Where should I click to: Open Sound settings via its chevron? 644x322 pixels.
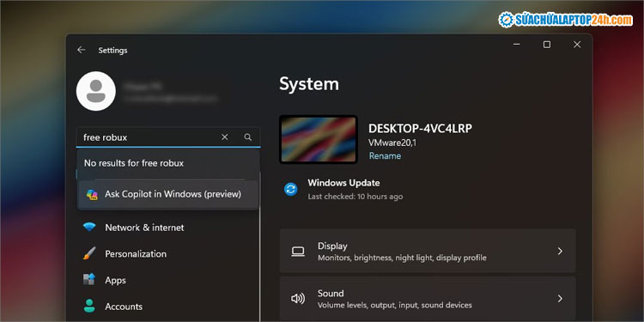(560, 298)
